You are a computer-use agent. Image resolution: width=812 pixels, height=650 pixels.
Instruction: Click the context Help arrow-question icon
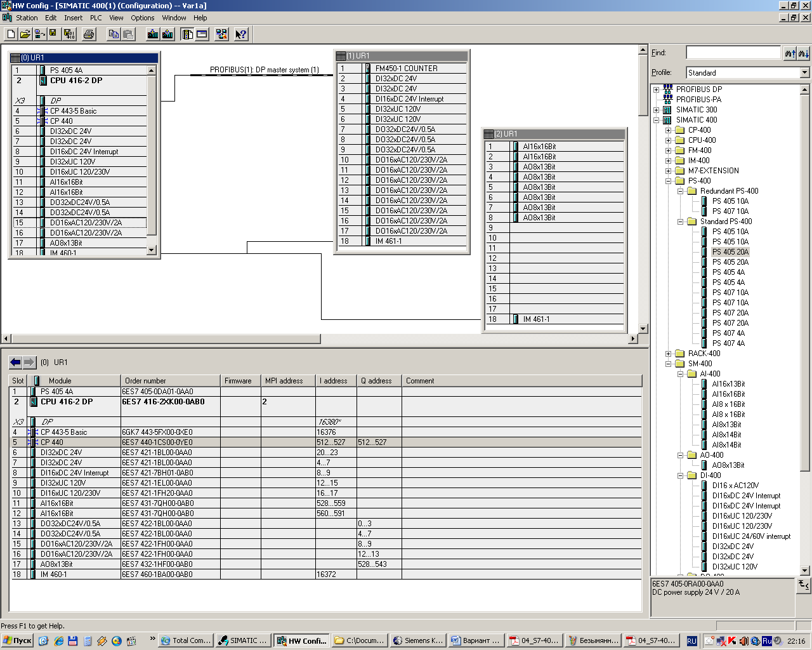pos(241,34)
